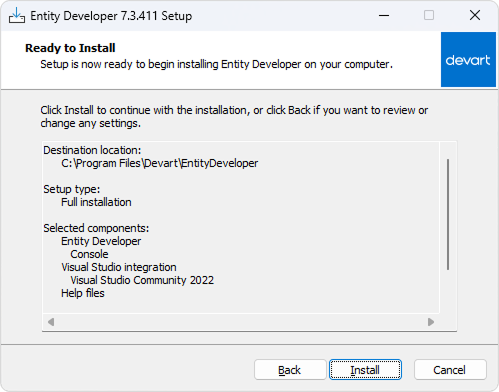Click the Devart logo image
This screenshot has height=392, width=499.
click(468, 60)
